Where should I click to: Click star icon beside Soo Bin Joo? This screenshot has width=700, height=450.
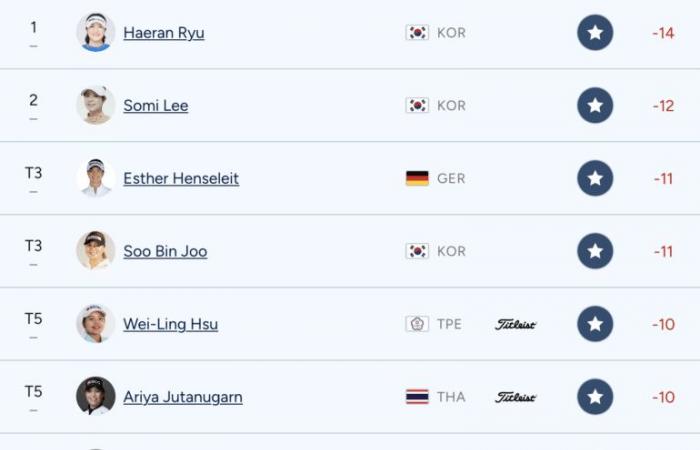595,251
